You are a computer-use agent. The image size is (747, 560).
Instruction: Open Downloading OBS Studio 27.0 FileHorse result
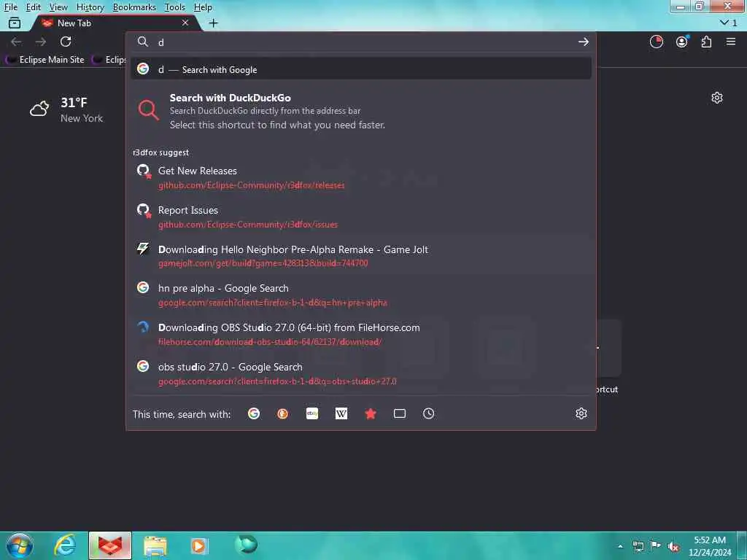(x=360, y=334)
